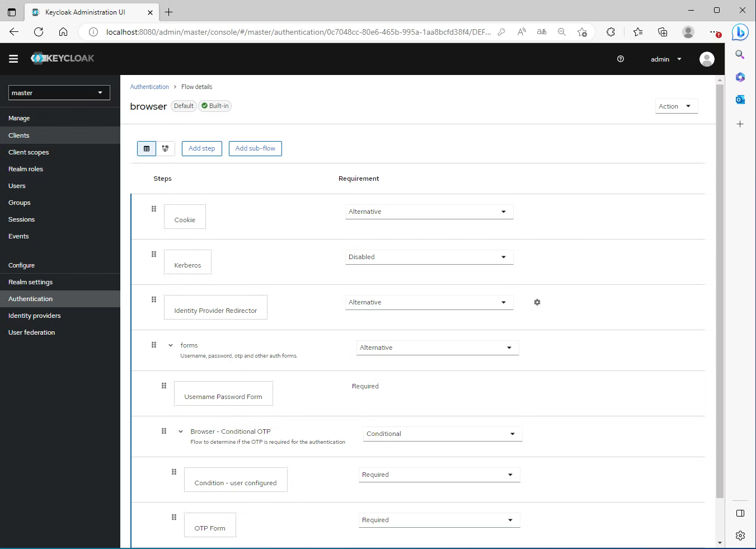Screen dimensions: 756x549
Task: Open the Action dropdown menu
Action: 676,106
